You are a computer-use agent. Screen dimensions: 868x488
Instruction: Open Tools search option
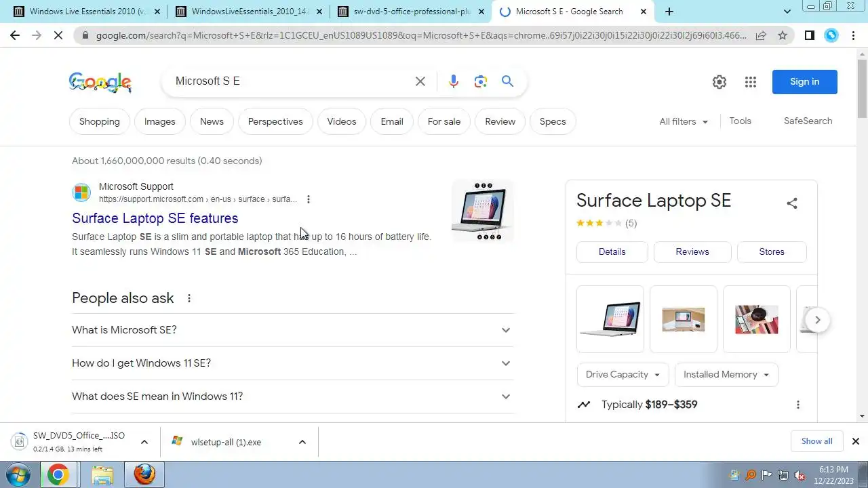[x=741, y=121]
